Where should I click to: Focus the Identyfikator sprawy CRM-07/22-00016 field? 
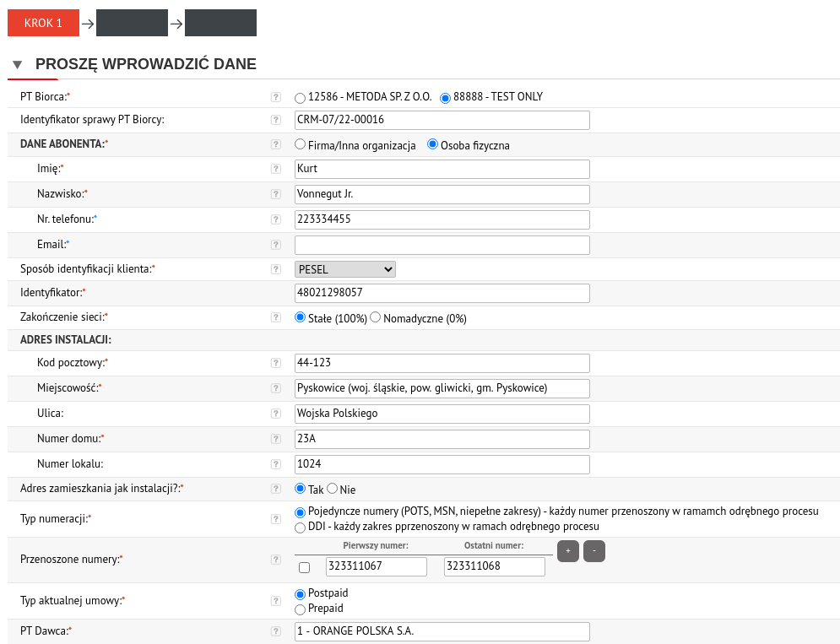click(x=442, y=120)
